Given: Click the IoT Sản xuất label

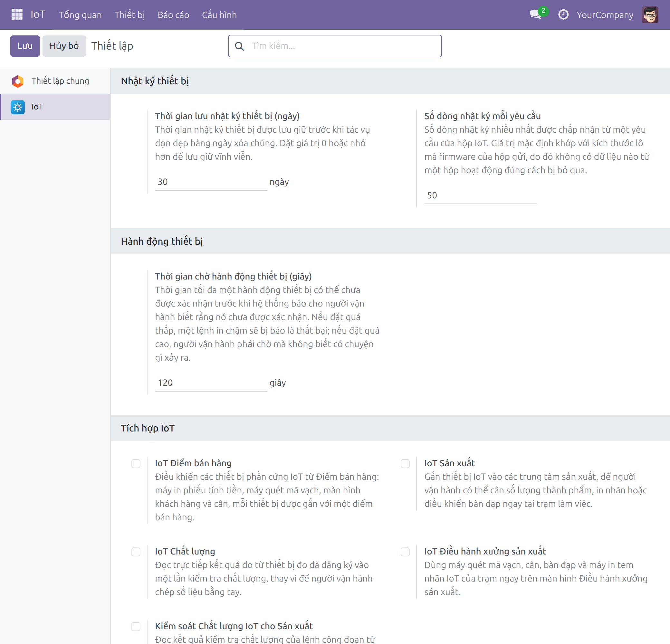Looking at the screenshot, I should (450, 463).
